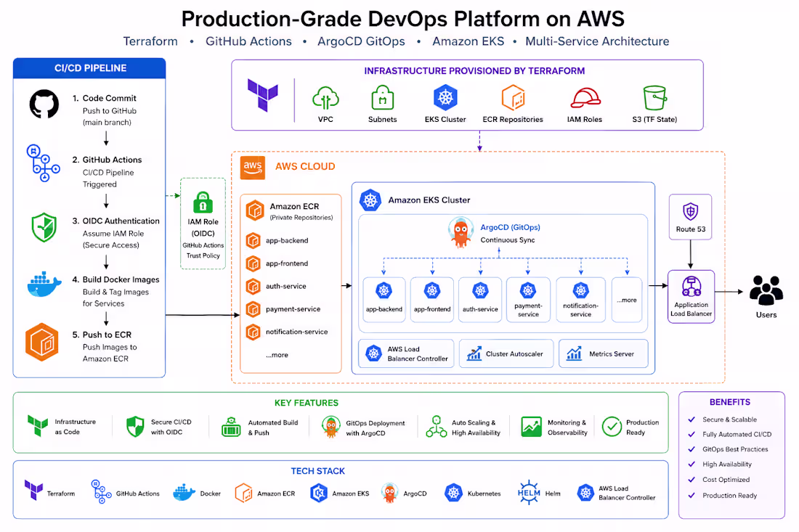The image size is (799, 532).
Task: Select the shield icon beside Secure CI/CD with OIDC
Action: pos(136,427)
